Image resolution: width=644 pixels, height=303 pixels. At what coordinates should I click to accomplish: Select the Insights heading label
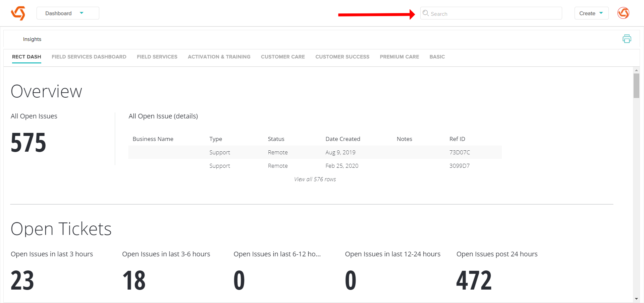(32, 39)
